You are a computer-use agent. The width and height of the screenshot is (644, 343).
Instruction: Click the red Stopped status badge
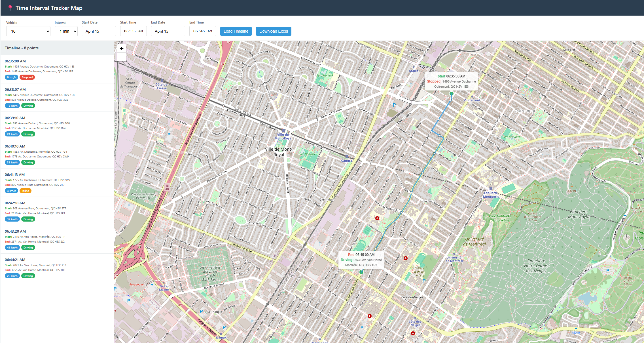coord(27,77)
